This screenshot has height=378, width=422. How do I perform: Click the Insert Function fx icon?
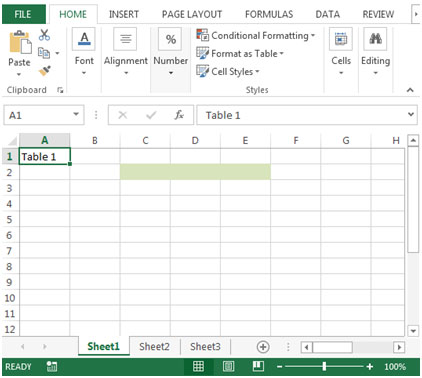pos(179,115)
